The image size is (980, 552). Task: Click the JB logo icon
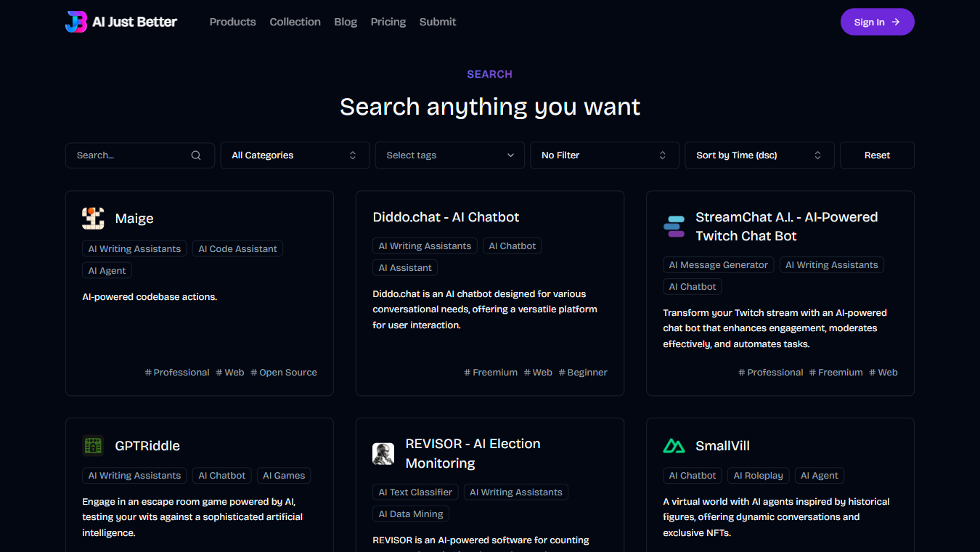(x=76, y=22)
